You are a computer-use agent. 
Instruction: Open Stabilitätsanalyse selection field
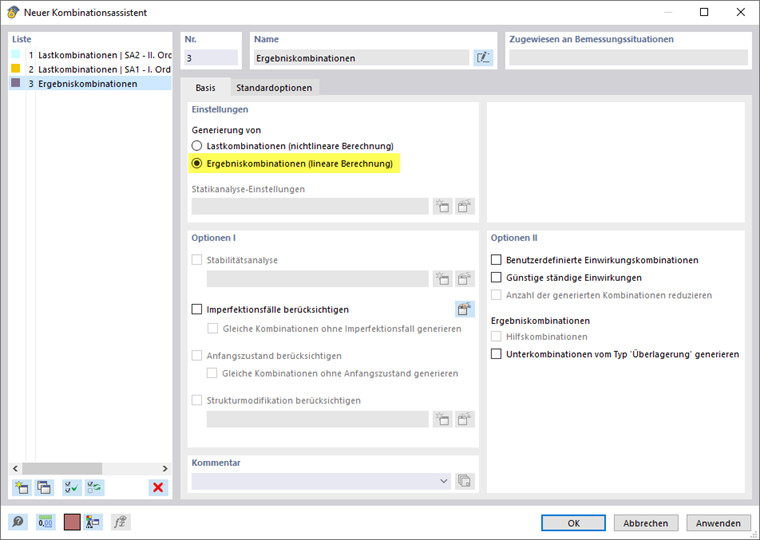(317, 279)
